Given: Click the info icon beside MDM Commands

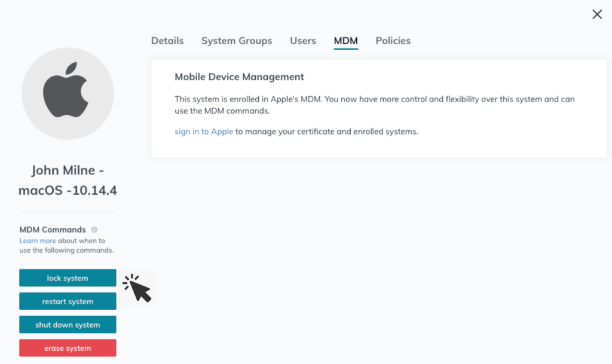Looking at the screenshot, I should coord(94,230).
